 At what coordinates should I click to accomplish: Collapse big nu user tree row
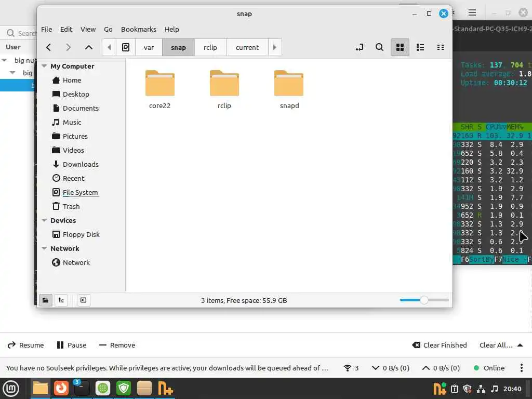pyautogui.click(x=4, y=60)
